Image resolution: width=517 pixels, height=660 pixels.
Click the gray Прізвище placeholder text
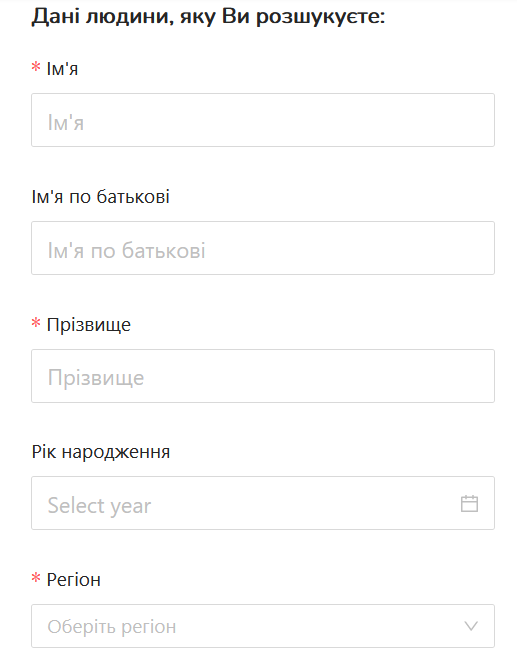pos(96,378)
